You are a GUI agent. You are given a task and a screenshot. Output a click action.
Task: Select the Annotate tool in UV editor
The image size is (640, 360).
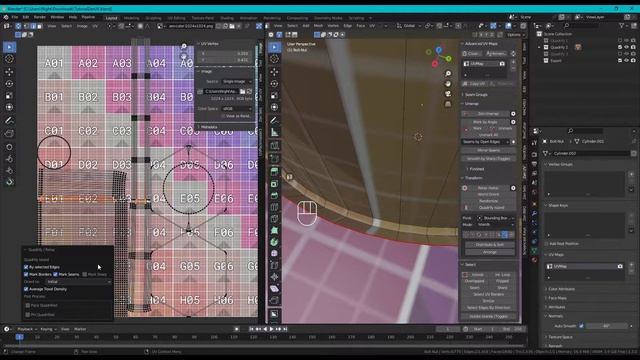[9, 121]
